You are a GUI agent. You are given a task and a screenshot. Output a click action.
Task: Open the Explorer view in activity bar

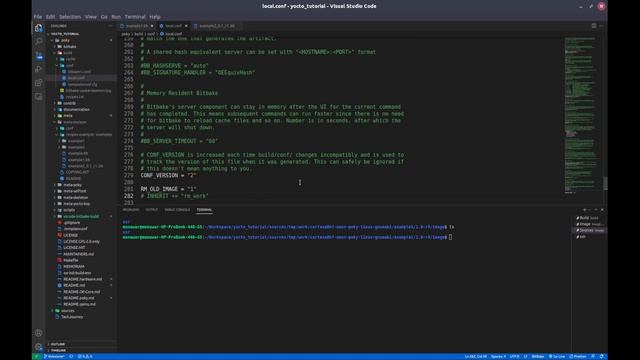38,28
